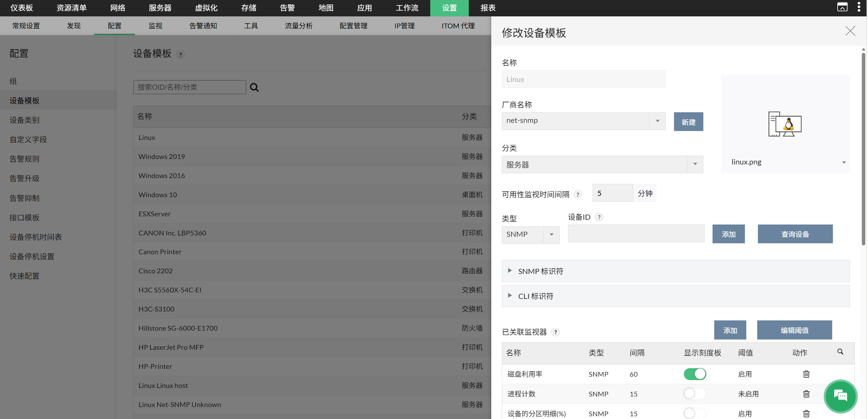Click 添加 button next to 设备ID field
Screen dimensions: 868x419
coord(729,234)
